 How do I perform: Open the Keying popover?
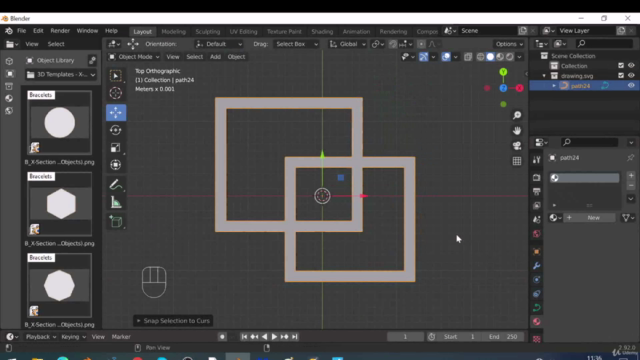73,337
